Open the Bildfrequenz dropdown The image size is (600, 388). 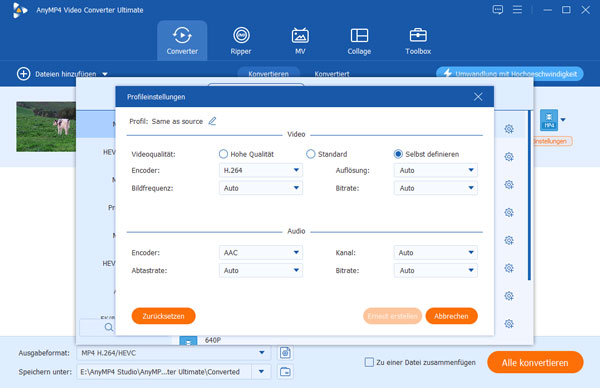(261, 188)
